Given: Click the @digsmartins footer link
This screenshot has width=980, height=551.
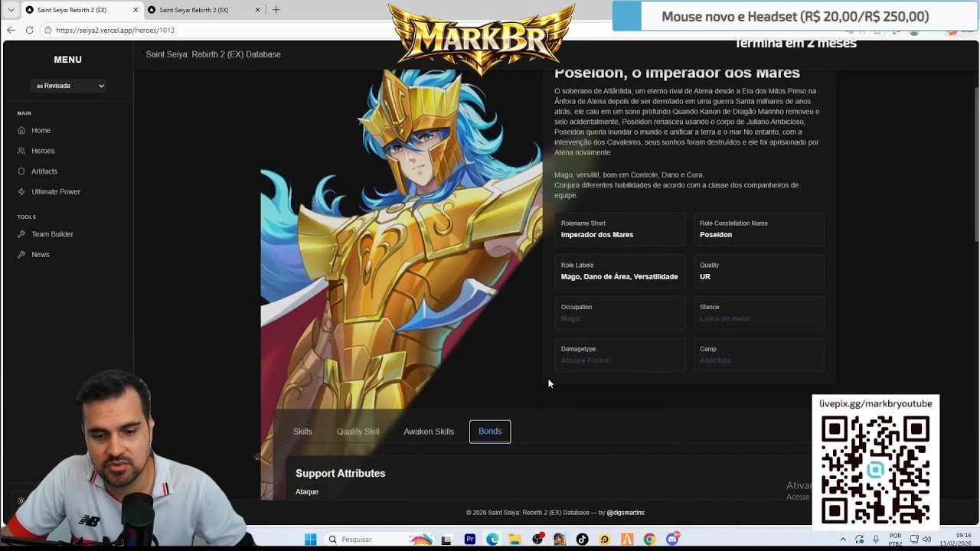Looking at the screenshot, I should [x=626, y=513].
